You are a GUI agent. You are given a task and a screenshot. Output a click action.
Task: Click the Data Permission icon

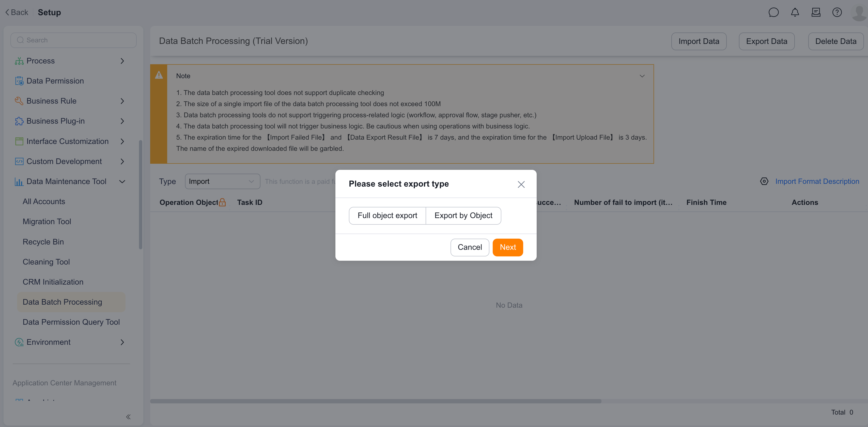click(19, 81)
